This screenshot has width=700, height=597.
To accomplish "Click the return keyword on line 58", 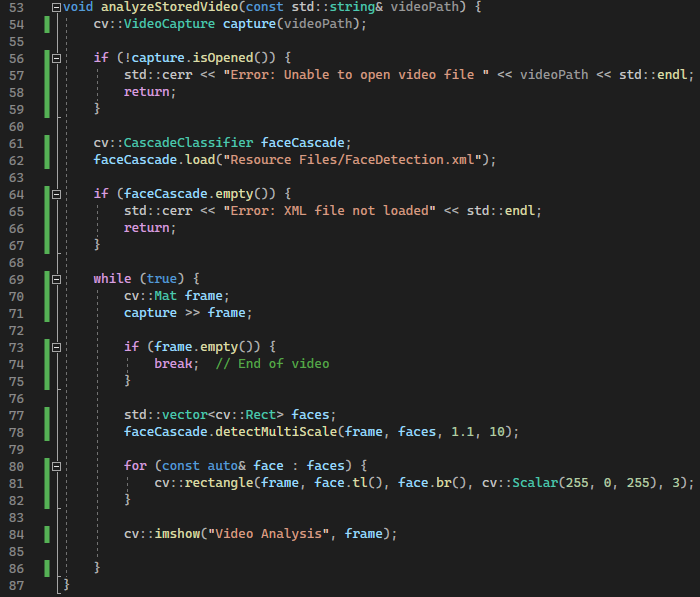I will click(x=146, y=92).
